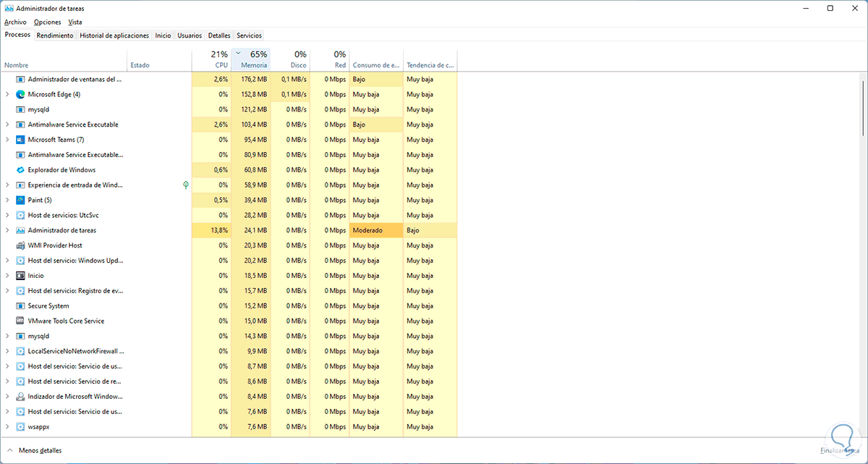Select the 'WMI Provider Host' row name

55,245
